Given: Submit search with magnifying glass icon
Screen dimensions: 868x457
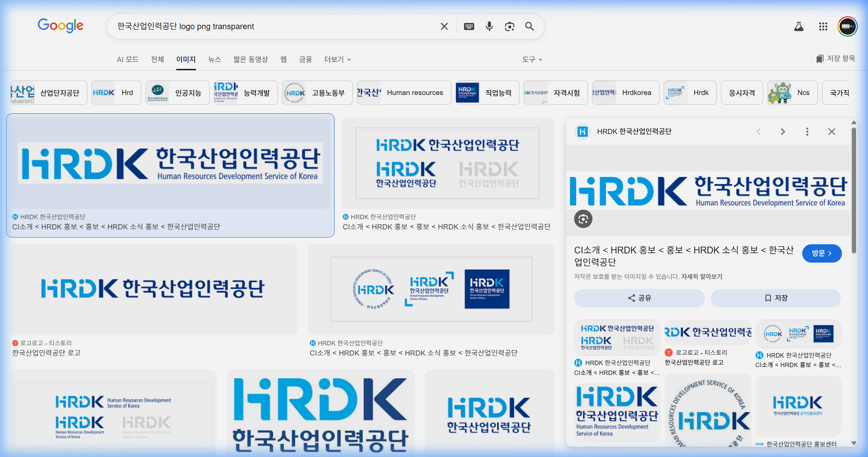Looking at the screenshot, I should 529,26.
